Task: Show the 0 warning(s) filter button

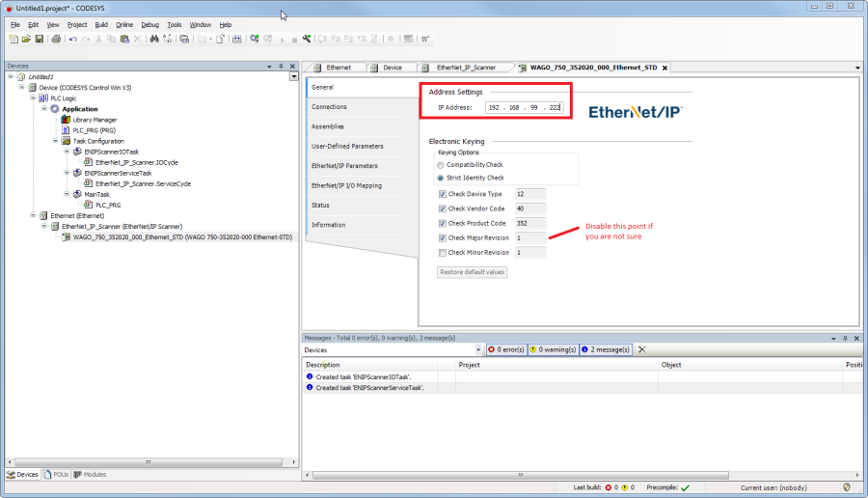Action: pyautogui.click(x=554, y=349)
